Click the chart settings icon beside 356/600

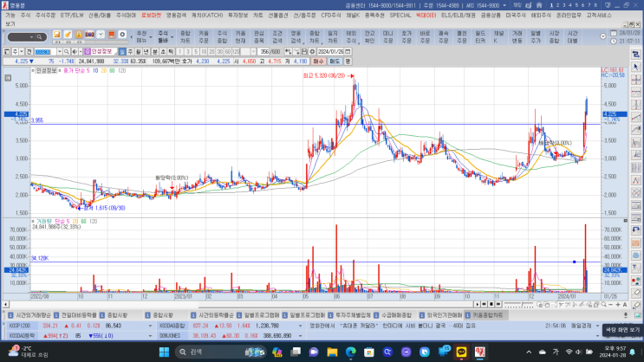(309, 51)
